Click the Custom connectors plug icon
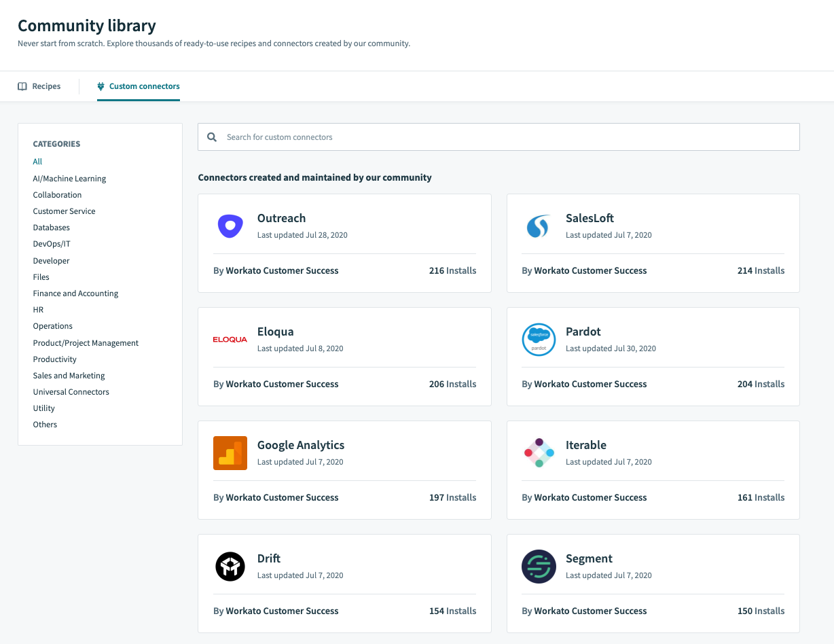Image resolution: width=834 pixels, height=644 pixels. coord(101,86)
